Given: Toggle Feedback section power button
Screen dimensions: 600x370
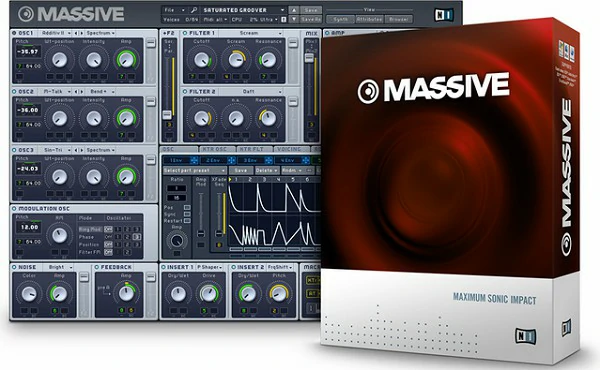Looking at the screenshot, I should pos(96,267).
